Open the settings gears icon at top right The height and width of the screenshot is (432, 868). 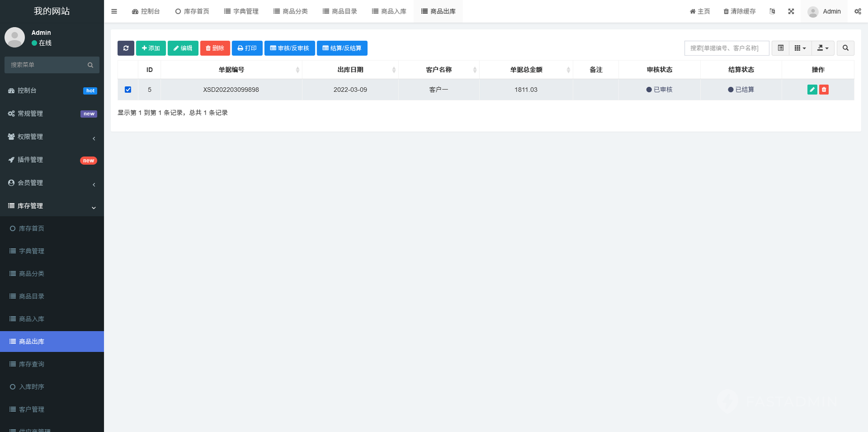[x=857, y=12]
